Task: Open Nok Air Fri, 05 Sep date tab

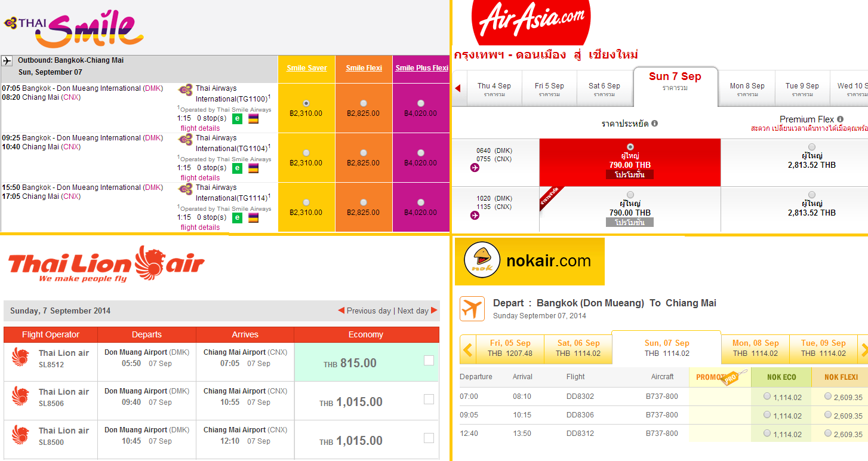Action: [x=510, y=349]
